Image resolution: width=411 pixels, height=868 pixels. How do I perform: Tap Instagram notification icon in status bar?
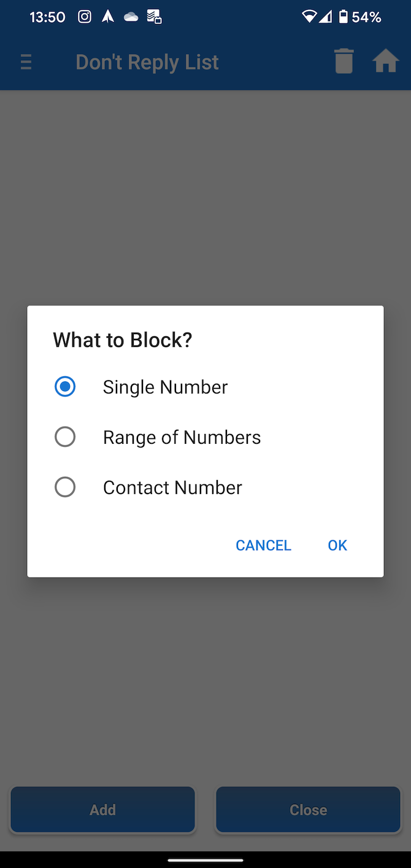[x=85, y=17]
